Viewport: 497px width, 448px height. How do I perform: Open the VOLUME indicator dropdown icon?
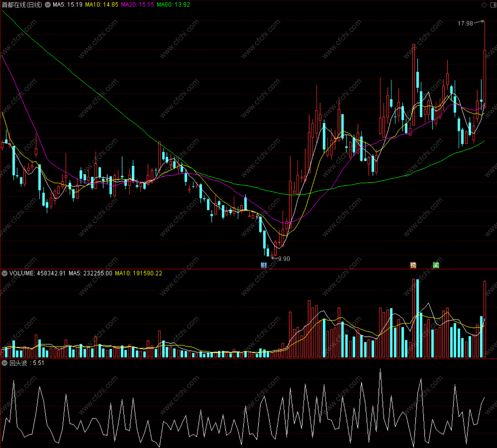click(4, 273)
